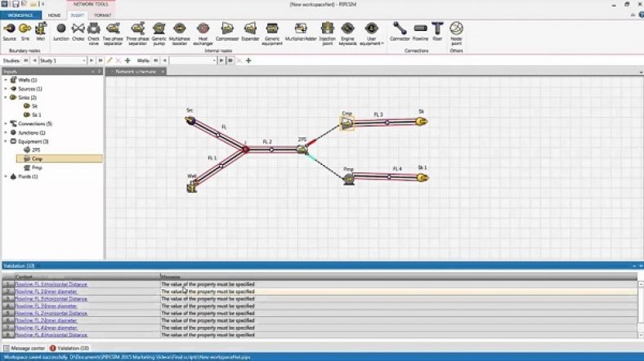The height and width of the screenshot is (361, 644).
Task: Edit the current study with pencil icon
Action: [110, 60]
